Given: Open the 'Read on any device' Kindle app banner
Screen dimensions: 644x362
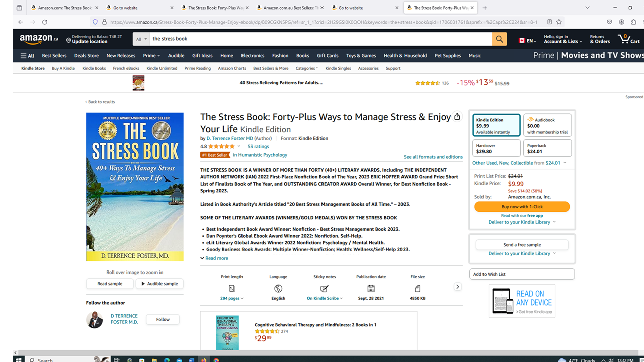Looking at the screenshot, I should (522, 301).
